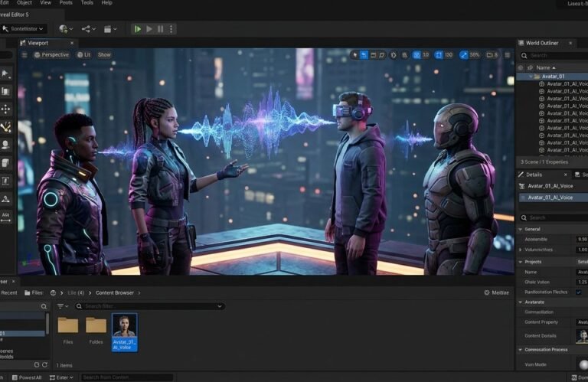Close the Viewport tab
The width and height of the screenshot is (588, 382).
[x=72, y=43]
